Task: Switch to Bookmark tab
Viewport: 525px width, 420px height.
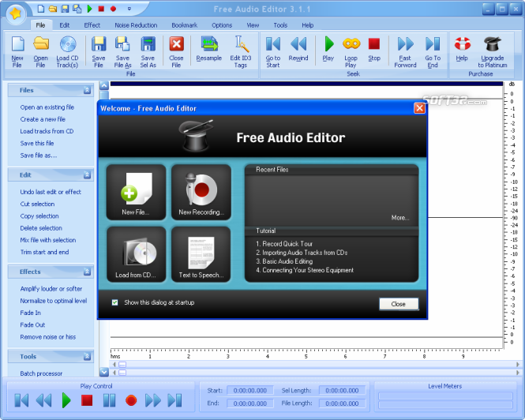Action: click(x=185, y=25)
